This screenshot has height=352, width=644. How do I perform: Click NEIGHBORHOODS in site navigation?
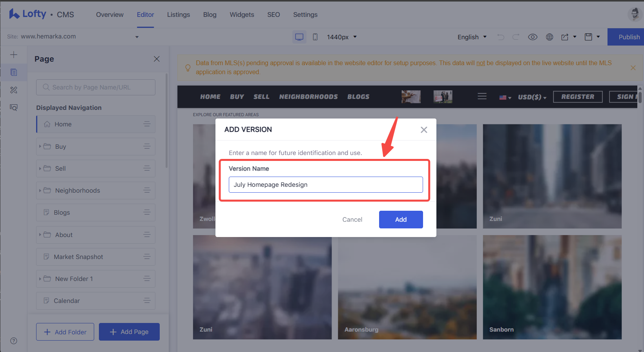(308, 97)
